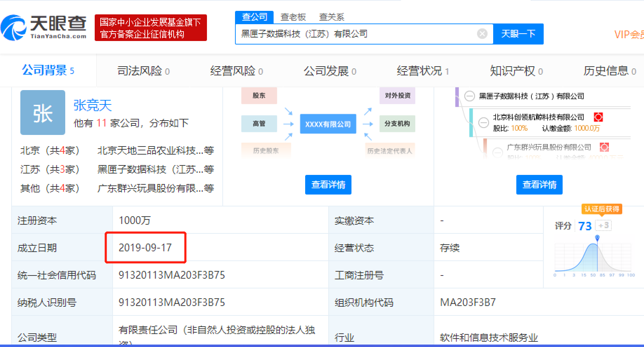Click 北京科创领航鲸科技有限公司 in the equity tree

point(538,117)
